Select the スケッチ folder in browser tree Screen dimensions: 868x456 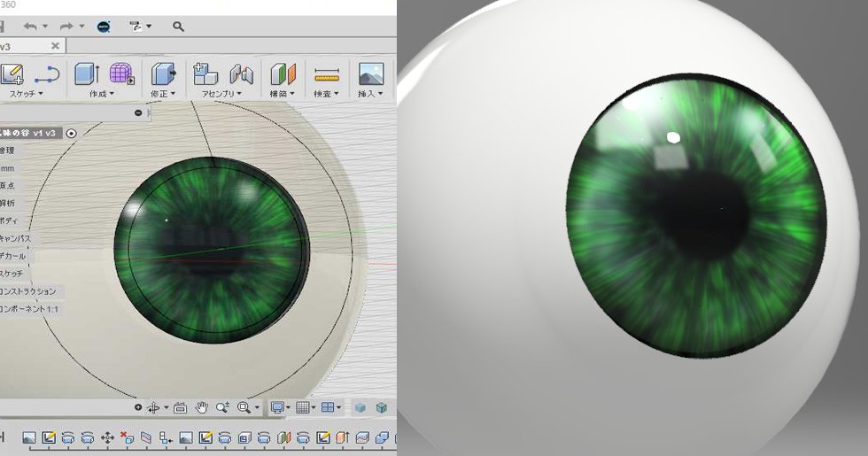tap(12, 274)
